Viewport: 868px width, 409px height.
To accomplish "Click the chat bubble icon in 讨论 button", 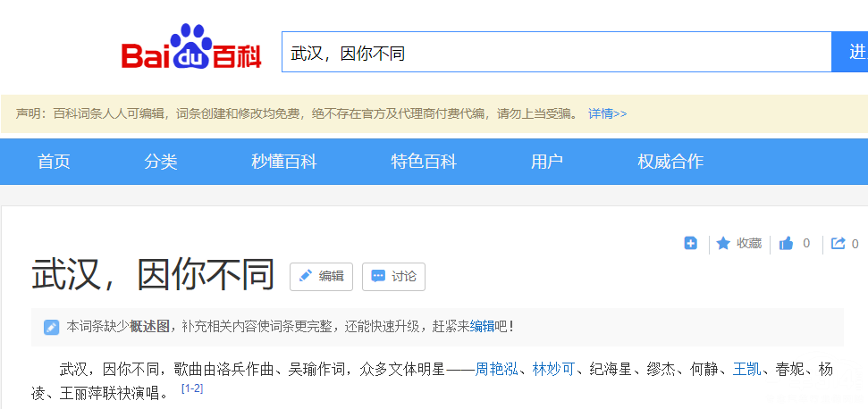I will click(x=378, y=277).
